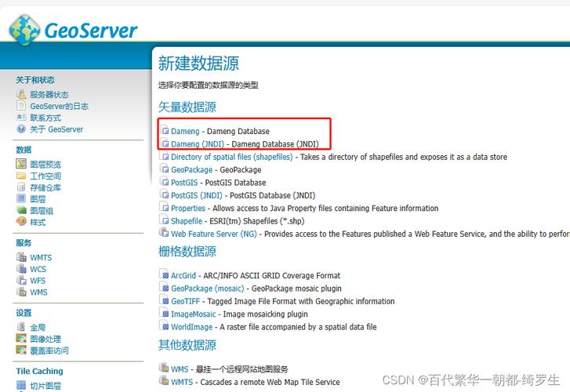Go to 服务器状态 in sidebar
The height and width of the screenshot is (392, 570).
click(x=49, y=95)
